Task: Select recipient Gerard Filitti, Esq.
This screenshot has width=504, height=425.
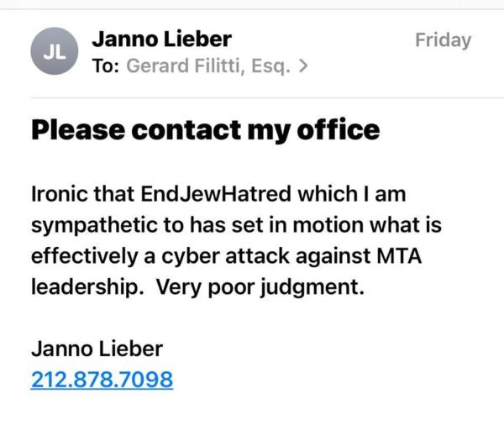Action: (208, 66)
